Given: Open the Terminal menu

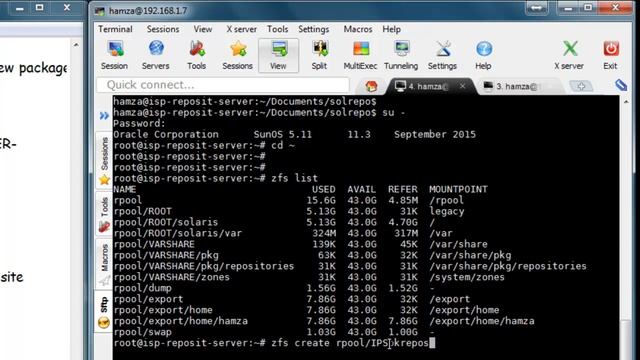Looking at the screenshot, I should point(115,29).
